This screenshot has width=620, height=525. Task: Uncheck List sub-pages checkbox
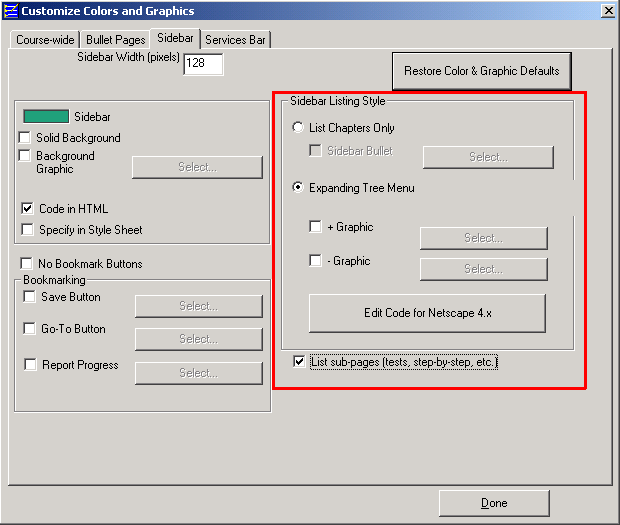click(299, 361)
